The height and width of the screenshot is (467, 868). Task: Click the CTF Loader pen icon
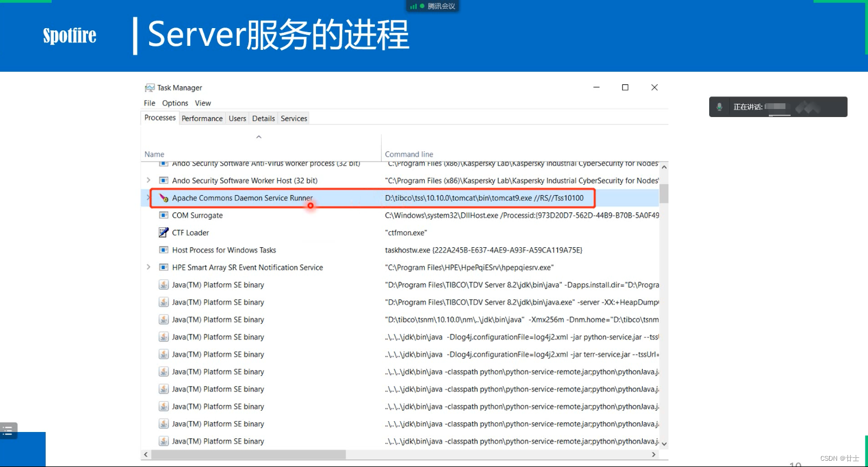click(163, 232)
